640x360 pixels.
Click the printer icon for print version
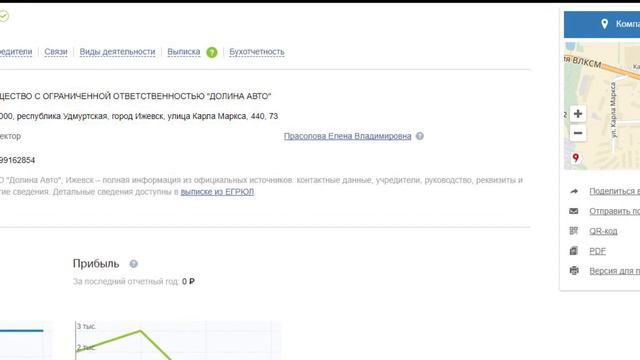coord(574,271)
